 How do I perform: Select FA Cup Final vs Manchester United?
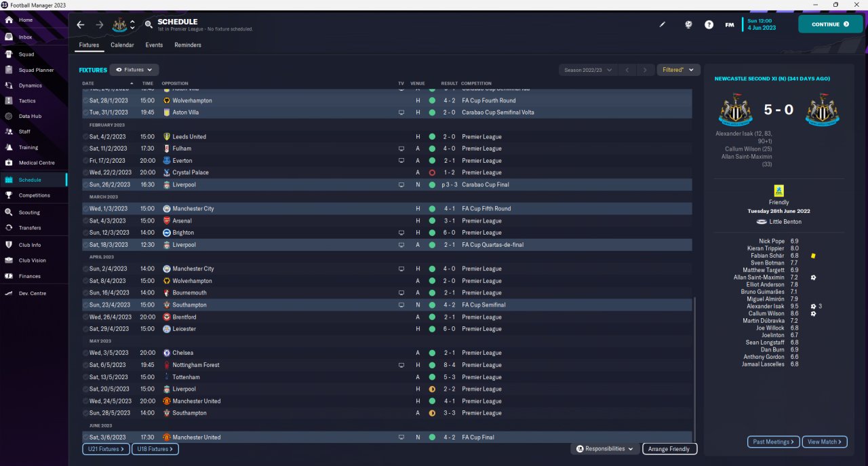coord(387,438)
